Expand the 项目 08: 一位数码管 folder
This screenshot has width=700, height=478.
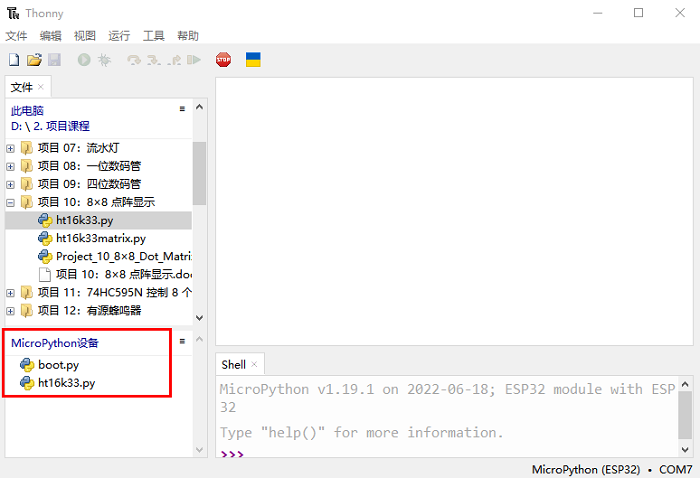(11, 166)
